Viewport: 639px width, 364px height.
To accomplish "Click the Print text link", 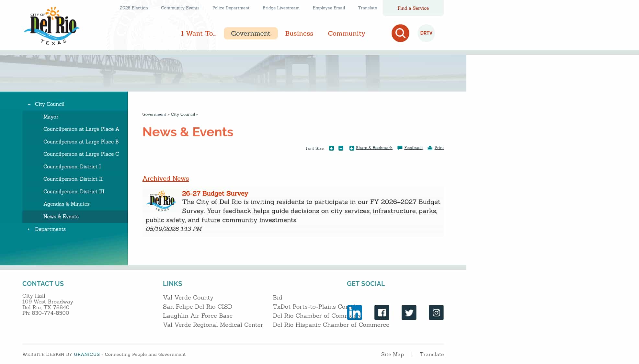I will (x=439, y=148).
